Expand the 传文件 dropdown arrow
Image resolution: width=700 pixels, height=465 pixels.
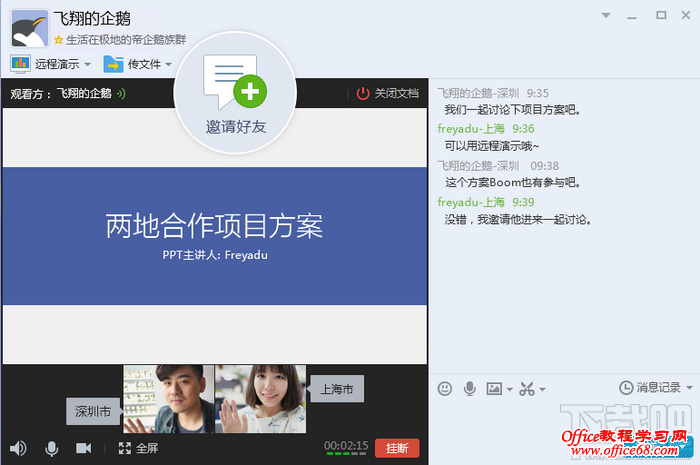coord(168,64)
